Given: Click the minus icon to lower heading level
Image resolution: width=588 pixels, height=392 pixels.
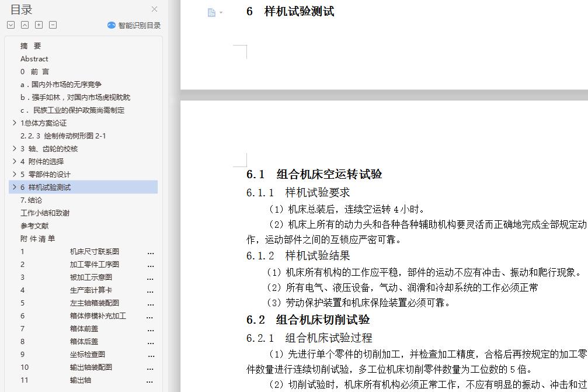Looking at the screenshot, I should (53, 25).
